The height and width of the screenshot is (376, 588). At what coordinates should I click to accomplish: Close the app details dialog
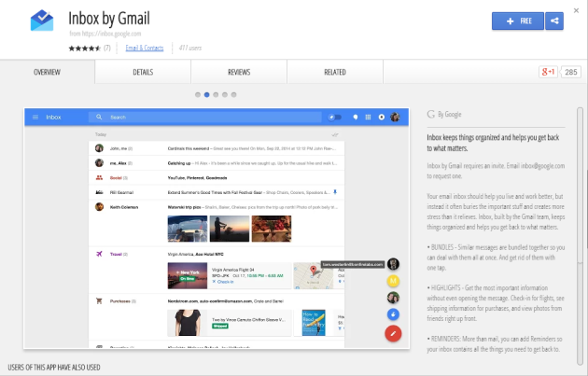pos(576,10)
